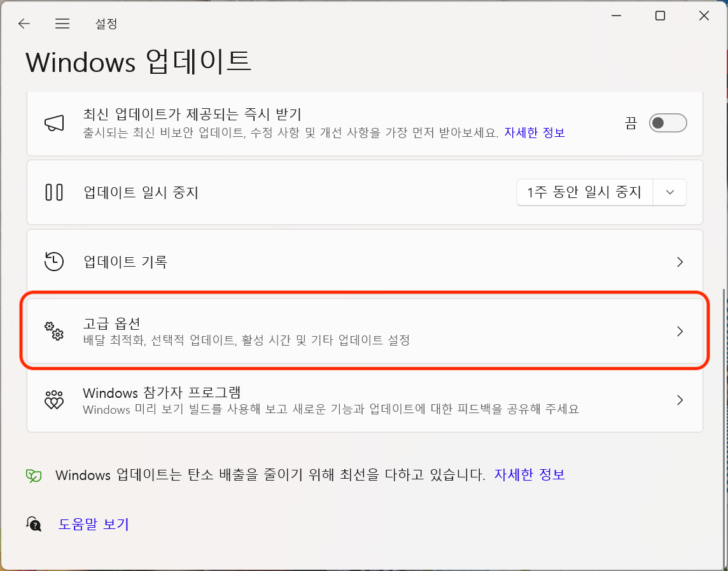Screen dimensions: 728x571
Task: Go back with the arrow icon
Action: pyautogui.click(x=24, y=23)
